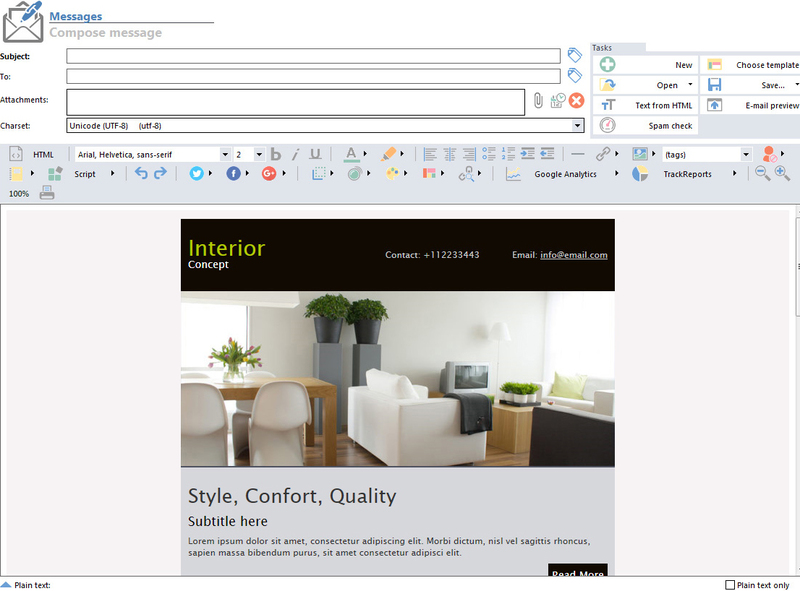Click the Facebook share icon
This screenshot has width=800, height=591.
234,173
